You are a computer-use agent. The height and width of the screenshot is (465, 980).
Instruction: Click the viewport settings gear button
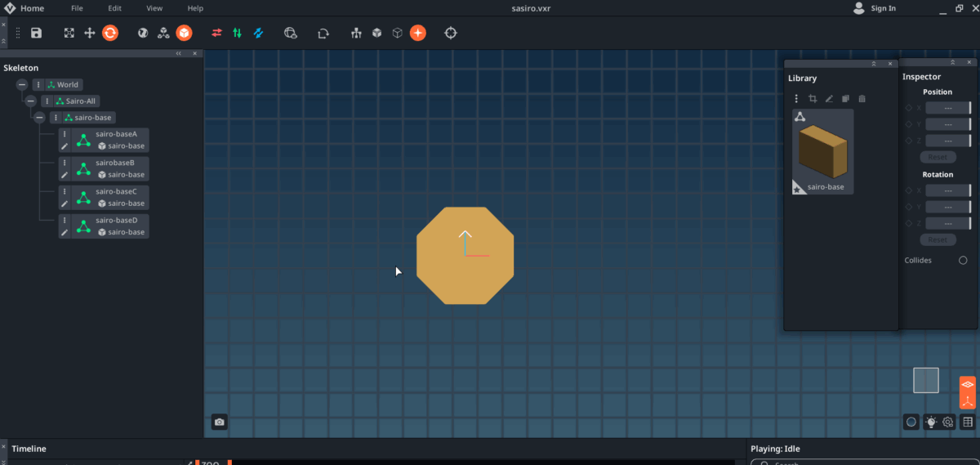[948, 422]
